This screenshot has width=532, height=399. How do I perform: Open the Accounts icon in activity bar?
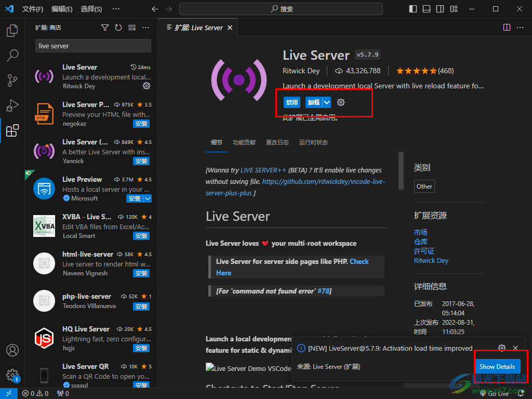click(x=12, y=350)
